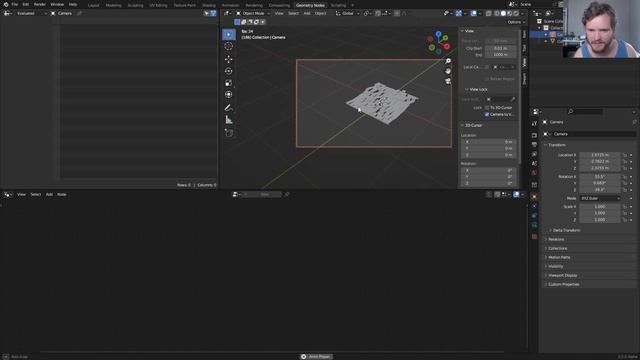Open the Global transform orientation dropdown
The width and height of the screenshot is (640, 360).
[x=348, y=13]
